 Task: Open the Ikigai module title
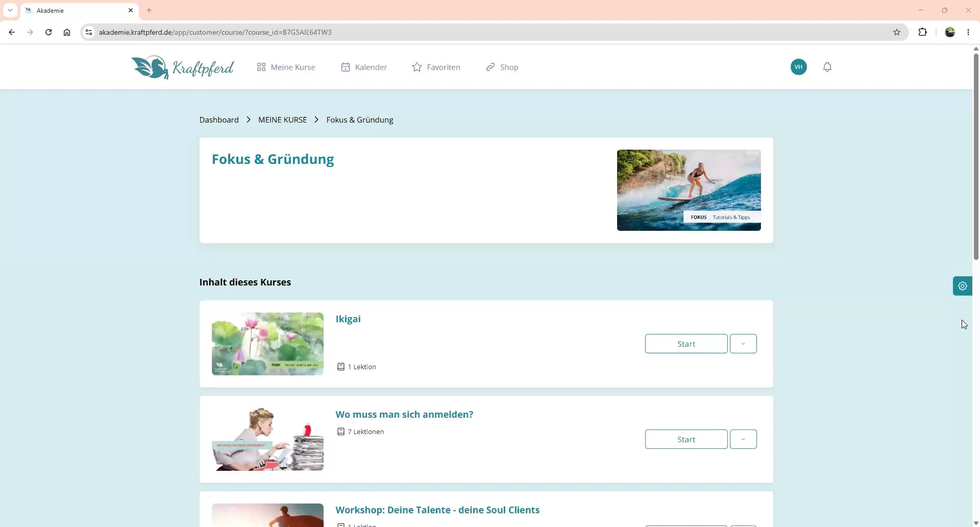(x=348, y=319)
